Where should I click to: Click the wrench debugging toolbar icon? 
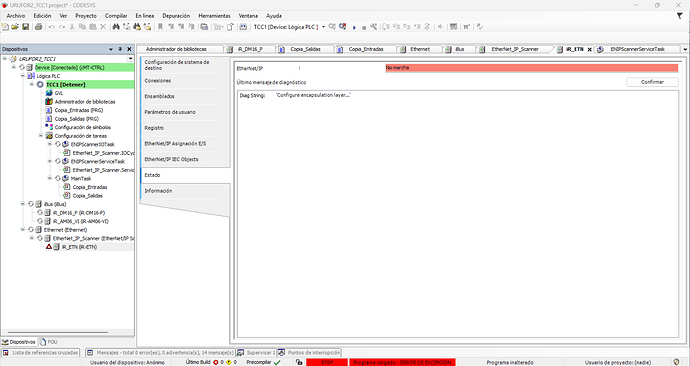(x=374, y=27)
